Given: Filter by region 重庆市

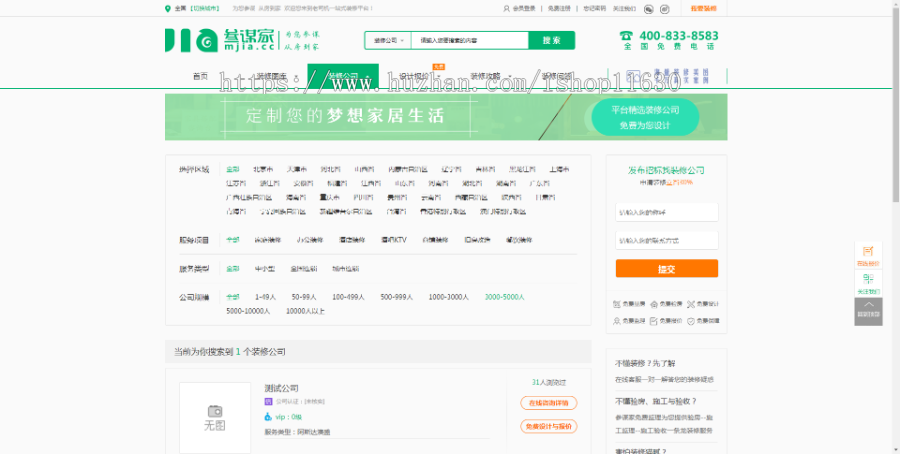Looking at the screenshot, I should coord(329,197).
